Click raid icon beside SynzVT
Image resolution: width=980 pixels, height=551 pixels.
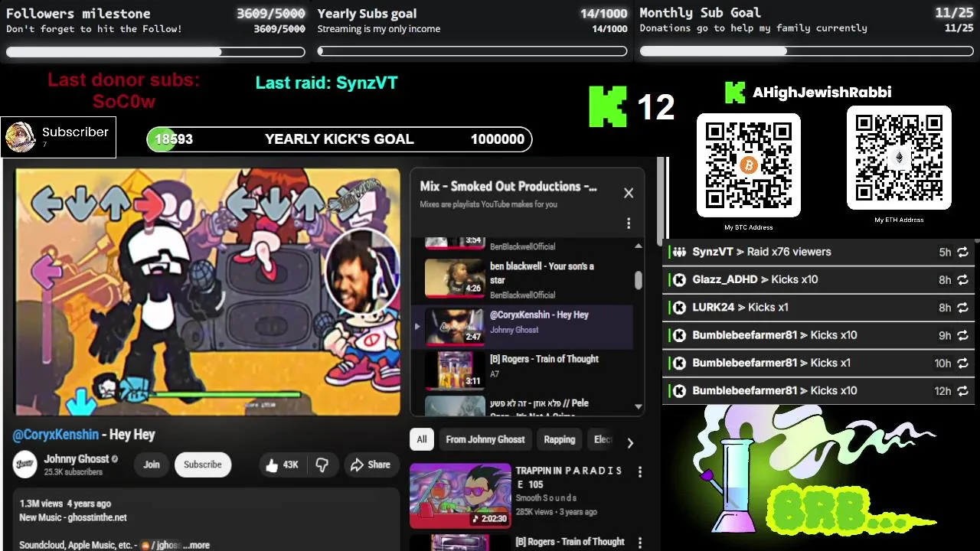[679, 252]
